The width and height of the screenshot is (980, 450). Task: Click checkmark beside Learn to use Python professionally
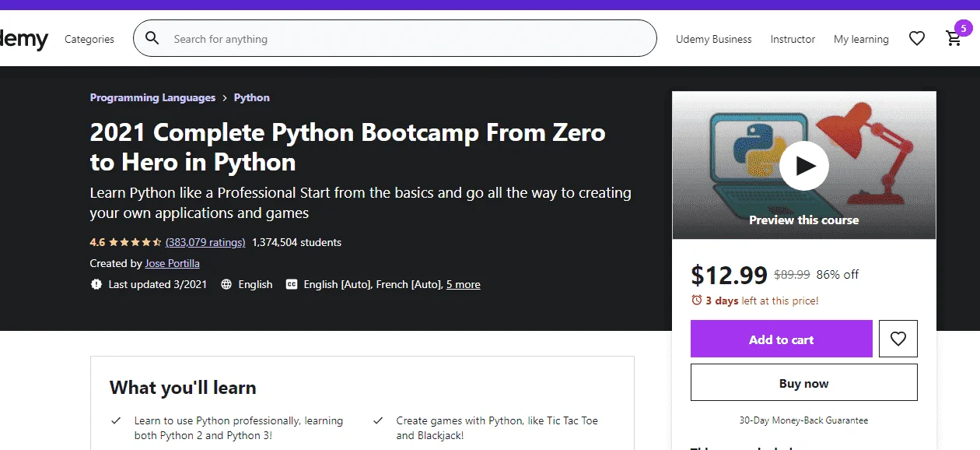pyautogui.click(x=116, y=420)
